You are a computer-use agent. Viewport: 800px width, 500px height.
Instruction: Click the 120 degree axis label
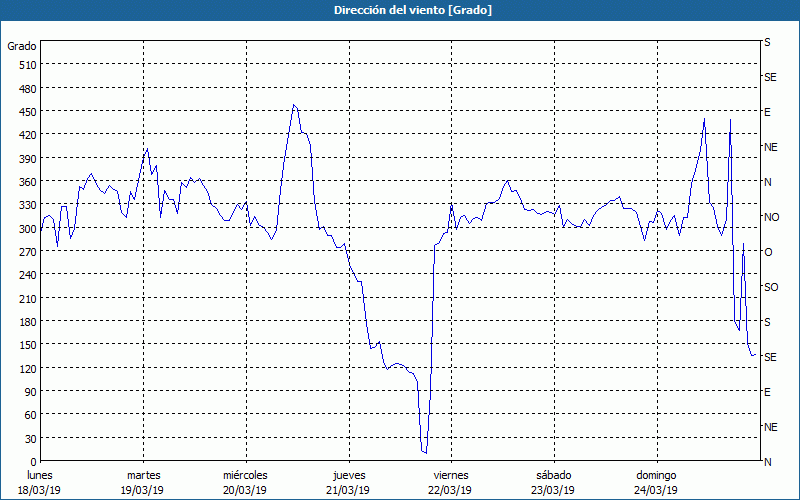tap(29, 369)
